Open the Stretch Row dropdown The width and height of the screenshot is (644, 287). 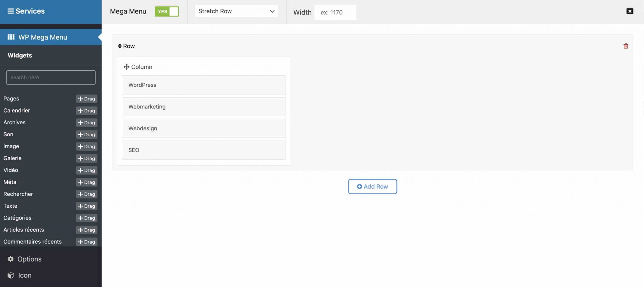coord(236,11)
